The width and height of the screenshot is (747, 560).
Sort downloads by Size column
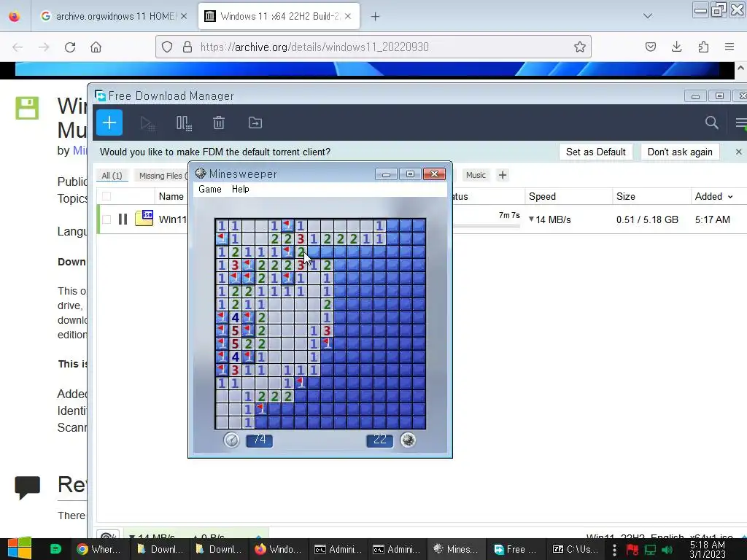pos(625,196)
